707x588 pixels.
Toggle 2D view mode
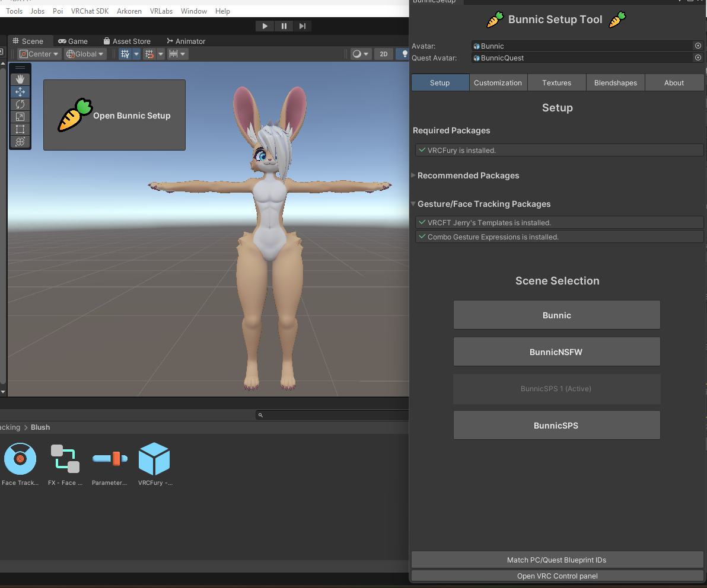(x=383, y=54)
